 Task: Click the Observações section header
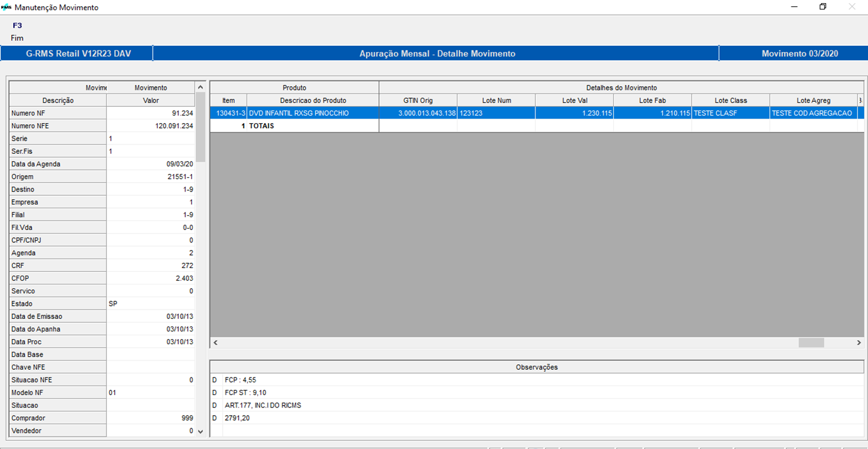(x=537, y=367)
